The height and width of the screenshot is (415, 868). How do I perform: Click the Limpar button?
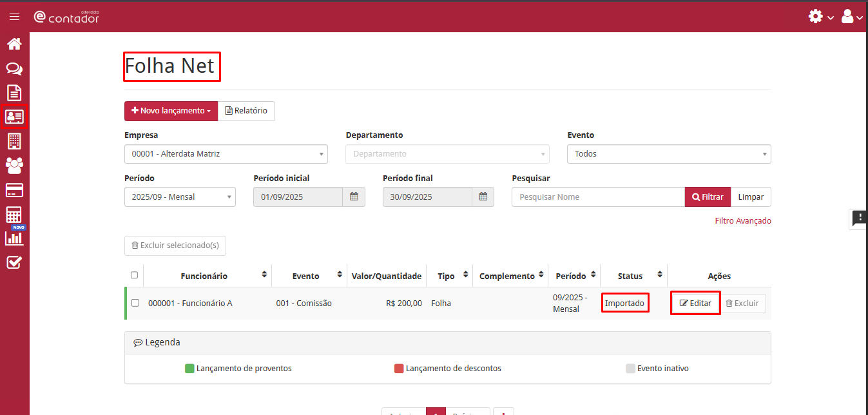(x=751, y=197)
